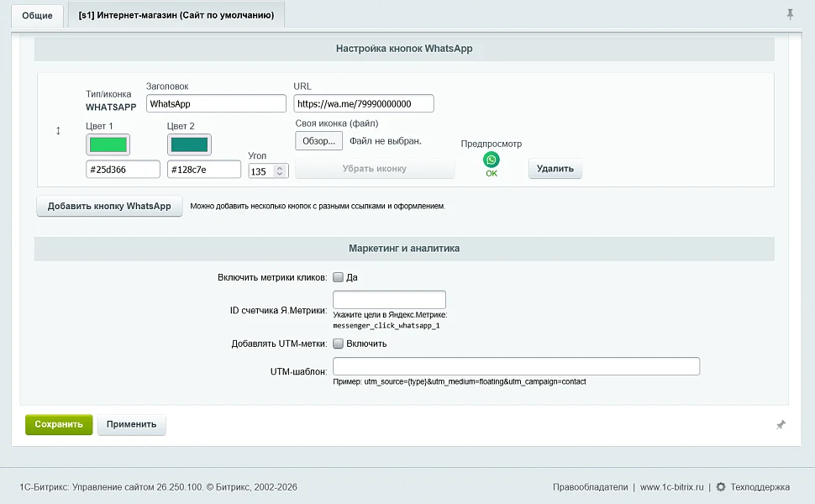Switch to the Общие tab
815x504 pixels.
(x=37, y=16)
